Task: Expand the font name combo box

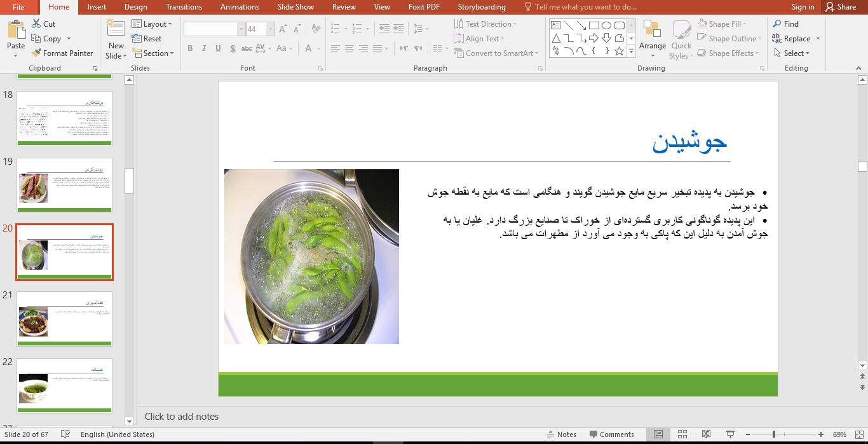Action: point(241,29)
